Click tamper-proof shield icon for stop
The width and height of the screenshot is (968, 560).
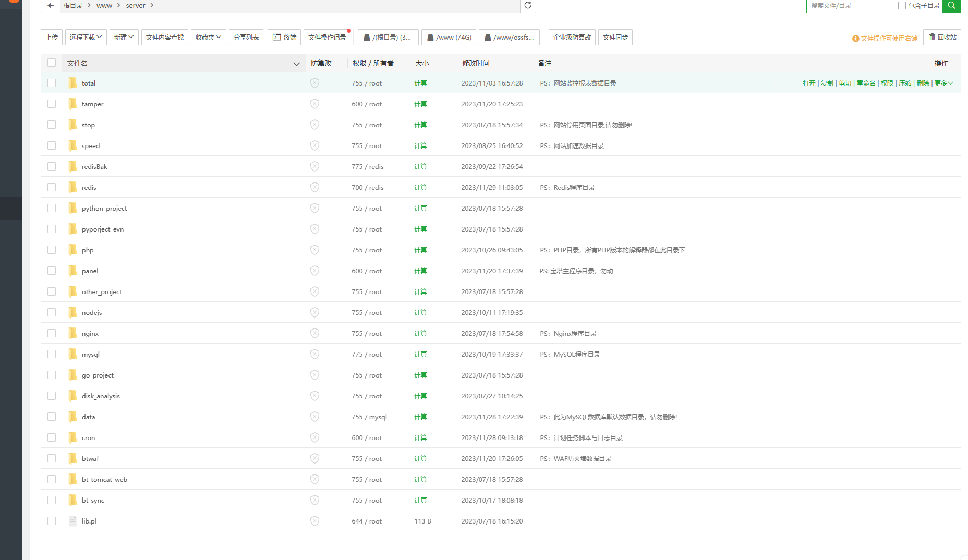point(314,125)
